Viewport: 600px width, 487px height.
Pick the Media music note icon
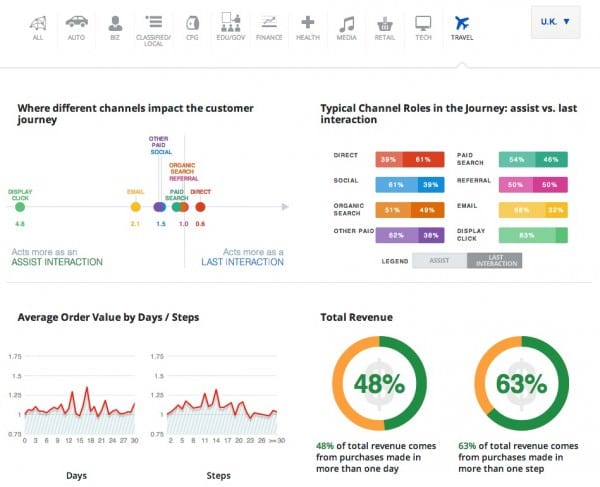click(346, 22)
